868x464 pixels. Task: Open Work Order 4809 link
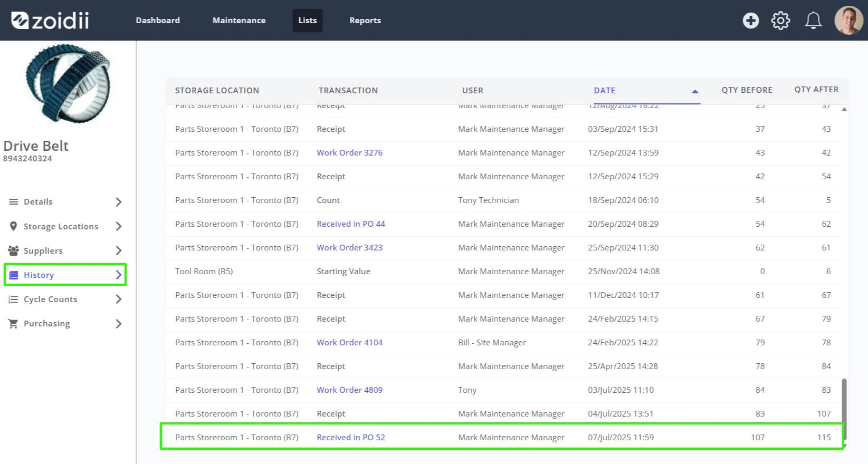[349, 390]
